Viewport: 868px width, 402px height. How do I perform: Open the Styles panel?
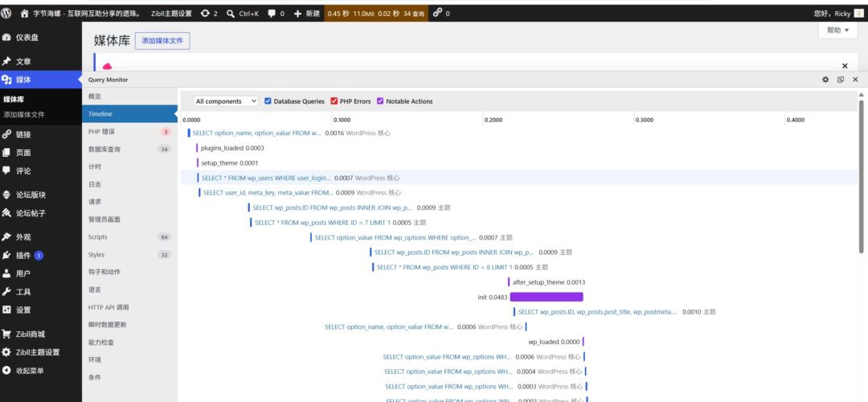(130, 255)
